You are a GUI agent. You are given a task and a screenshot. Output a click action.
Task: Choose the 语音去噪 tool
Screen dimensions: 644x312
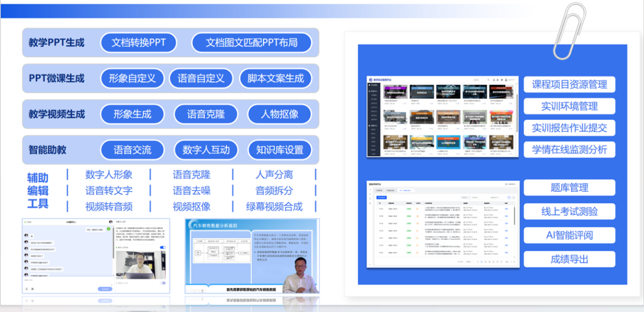(191, 190)
